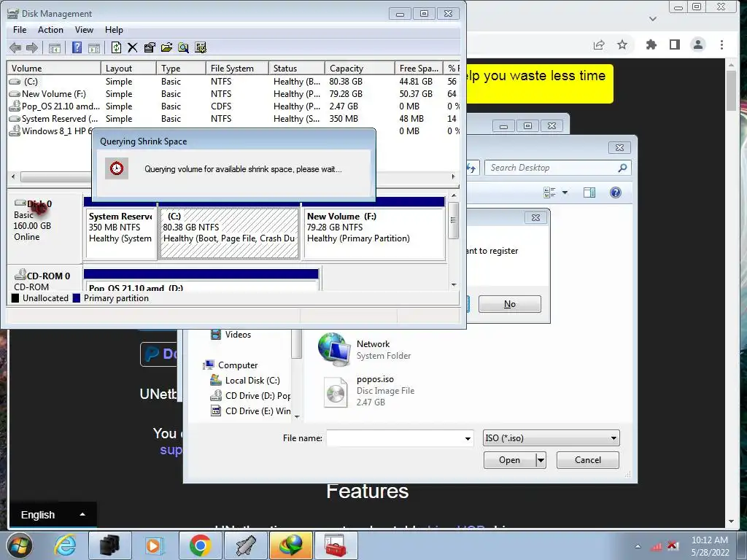This screenshot has height=560, width=747.
Task: Open the view options dropdown arrow in file dialog
Action: pyautogui.click(x=565, y=192)
